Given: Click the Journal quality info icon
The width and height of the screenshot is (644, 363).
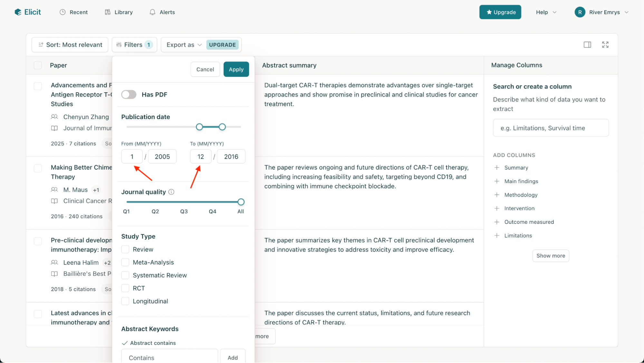Looking at the screenshot, I should 171,192.
